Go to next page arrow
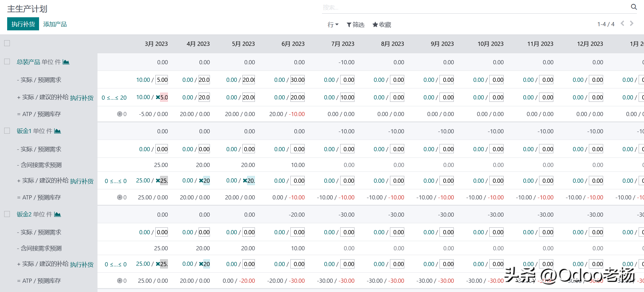This screenshot has width=644, height=292. (x=631, y=24)
